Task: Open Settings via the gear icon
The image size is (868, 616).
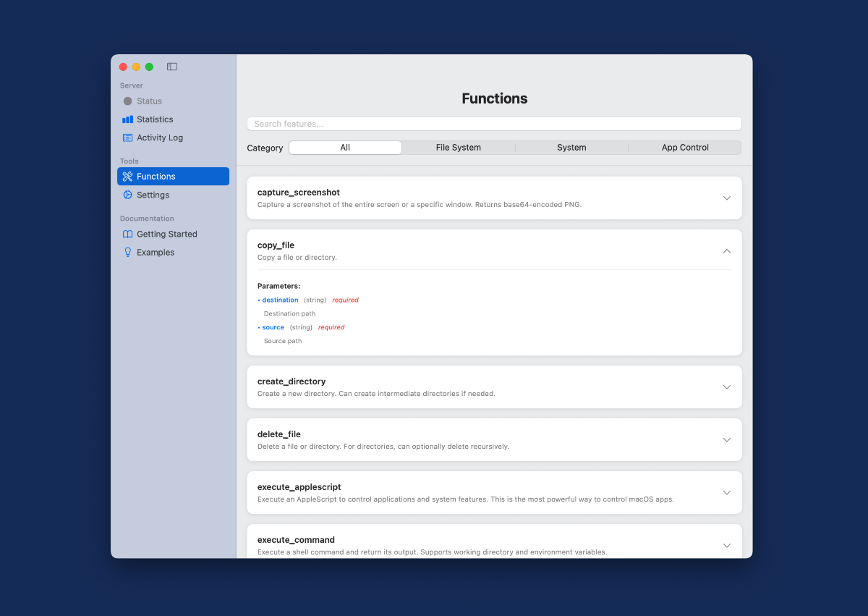Action: coord(127,195)
